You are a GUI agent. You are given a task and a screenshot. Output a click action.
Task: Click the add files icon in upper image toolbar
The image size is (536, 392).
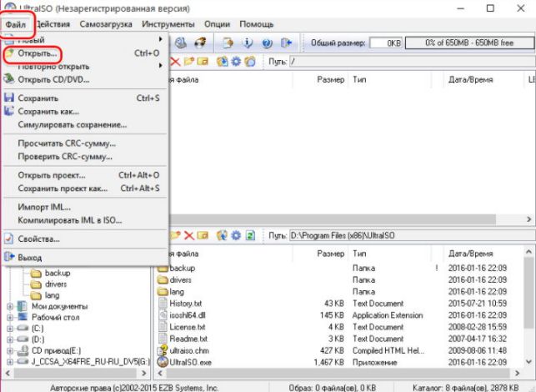point(223,62)
